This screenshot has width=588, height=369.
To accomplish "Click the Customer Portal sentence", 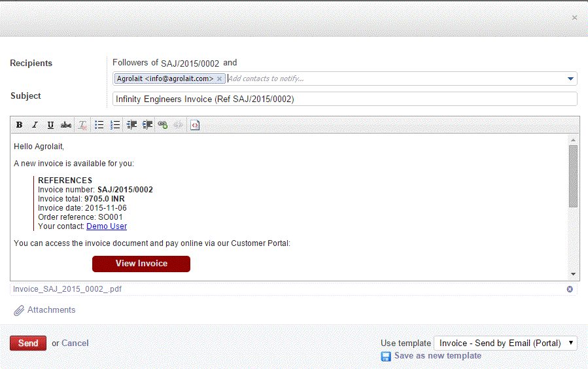I will [152, 243].
